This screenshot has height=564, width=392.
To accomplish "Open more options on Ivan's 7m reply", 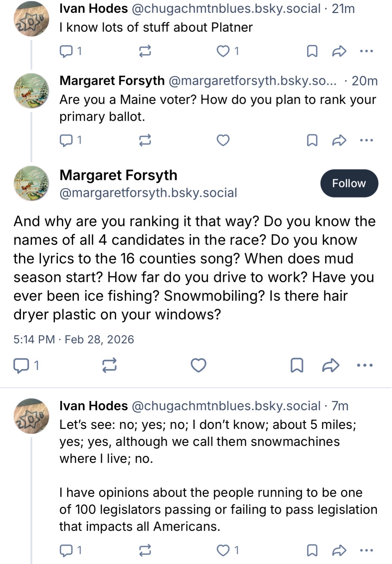I will (x=366, y=550).
